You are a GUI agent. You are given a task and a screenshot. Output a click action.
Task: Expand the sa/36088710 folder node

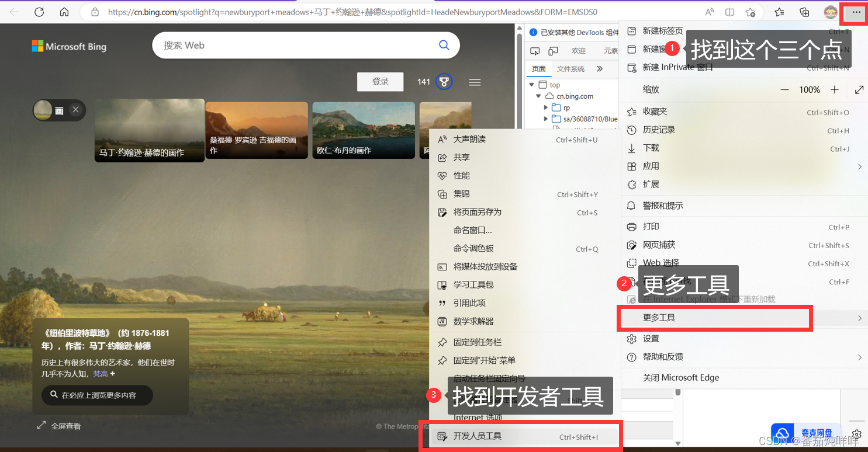546,119
